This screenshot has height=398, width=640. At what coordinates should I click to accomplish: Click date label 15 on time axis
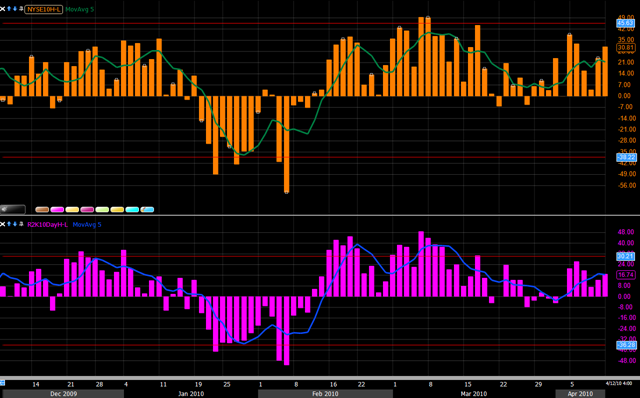468,384
